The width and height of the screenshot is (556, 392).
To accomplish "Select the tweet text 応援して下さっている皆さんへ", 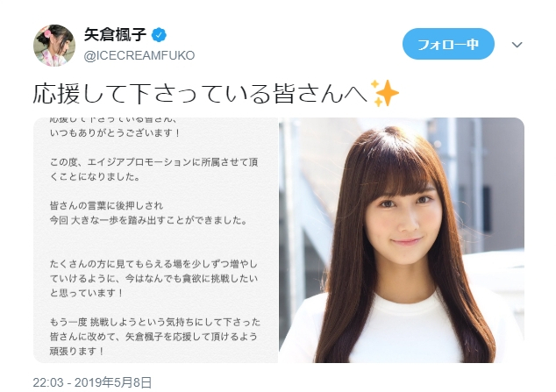I will click(200, 94).
